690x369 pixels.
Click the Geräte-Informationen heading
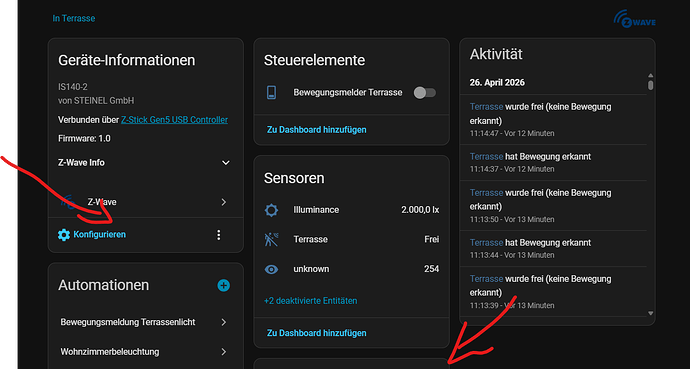126,60
